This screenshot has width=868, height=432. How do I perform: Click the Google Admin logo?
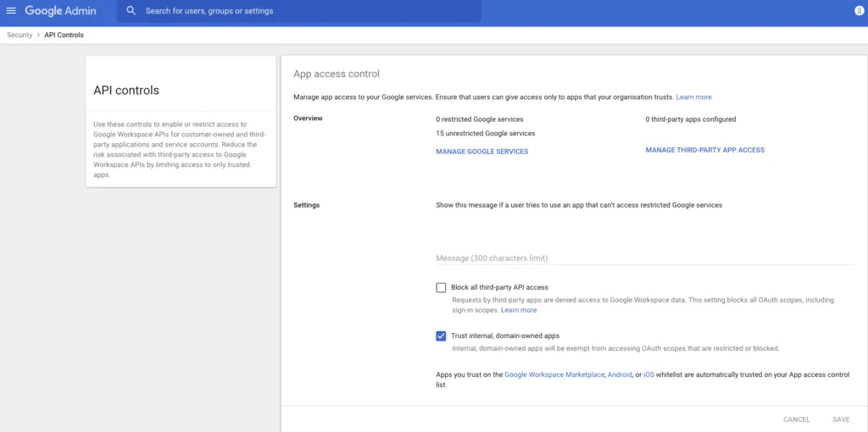pos(60,10)
